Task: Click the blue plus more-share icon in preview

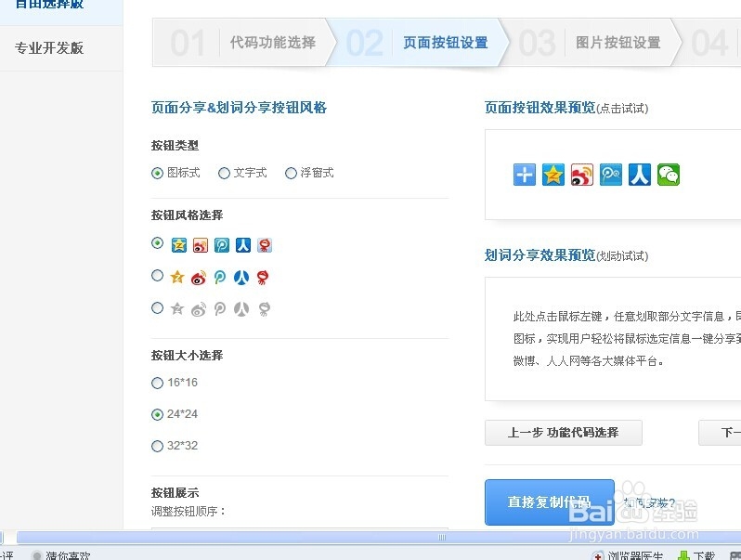Action: coord(525,175)
